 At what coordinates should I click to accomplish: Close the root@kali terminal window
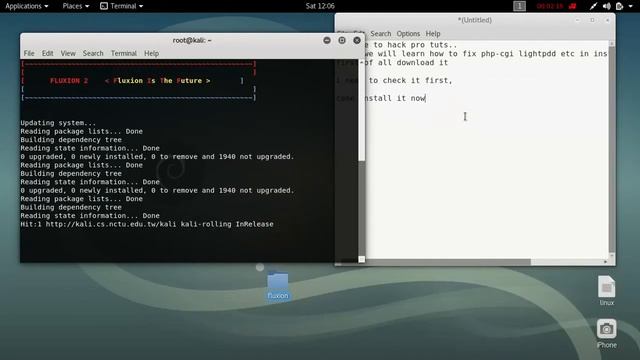(x=357, y=40)
